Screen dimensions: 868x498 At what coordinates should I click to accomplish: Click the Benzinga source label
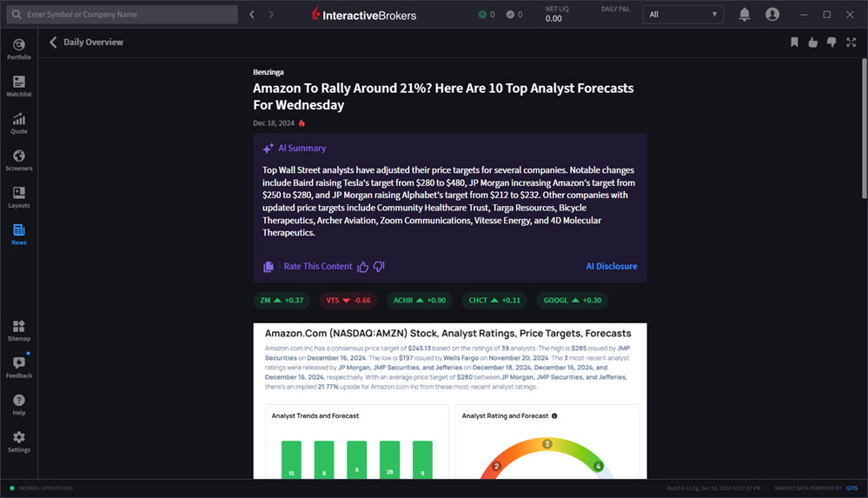(268, 72)
